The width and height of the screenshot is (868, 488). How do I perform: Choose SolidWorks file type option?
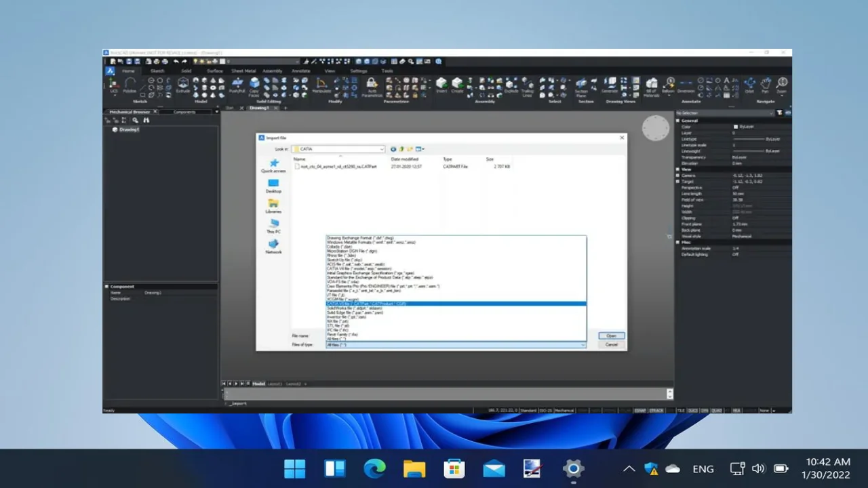pyautogui.click(x=456, y=308)
